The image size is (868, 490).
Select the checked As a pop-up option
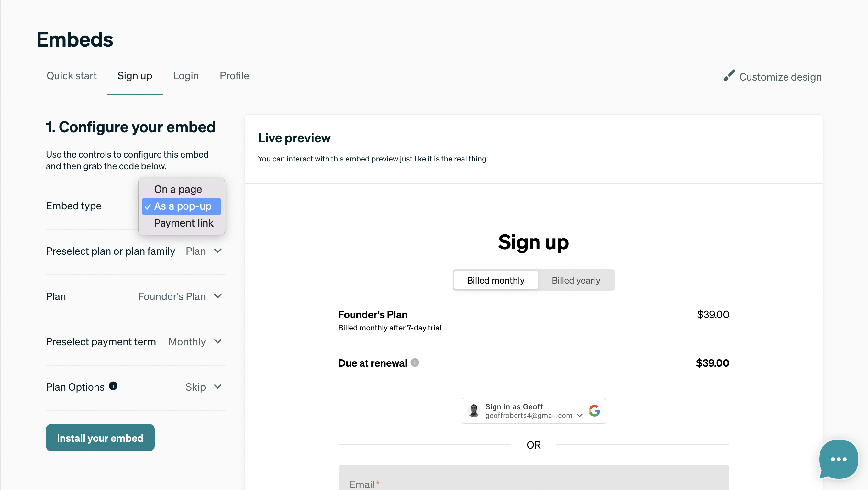click(181, 206)
